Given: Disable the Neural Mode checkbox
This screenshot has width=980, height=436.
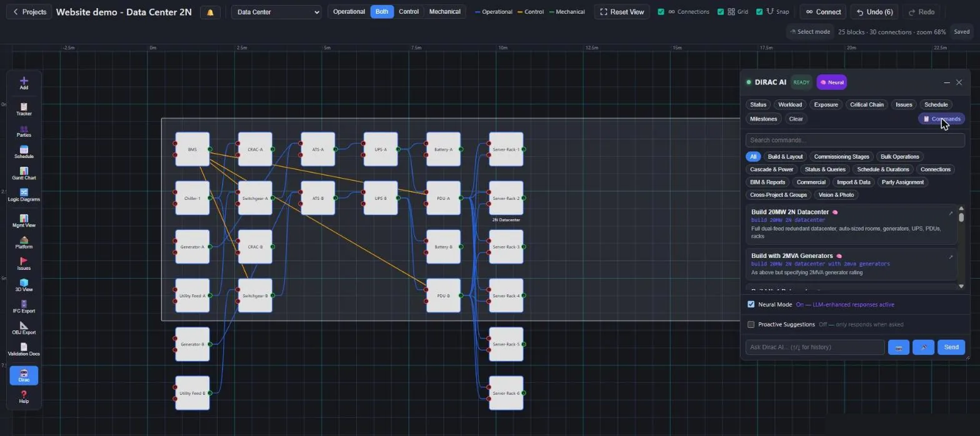Looking at the screenshot, I should point(751,304).
